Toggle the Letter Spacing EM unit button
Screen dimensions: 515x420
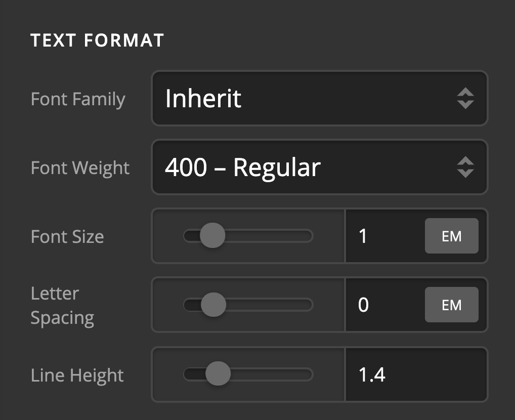(451, 305)
